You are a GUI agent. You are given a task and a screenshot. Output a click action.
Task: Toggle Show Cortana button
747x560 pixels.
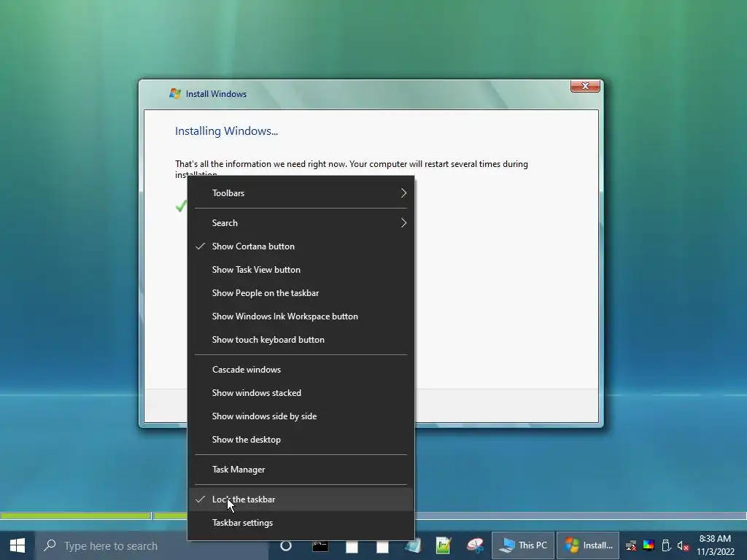coord(301,246)
